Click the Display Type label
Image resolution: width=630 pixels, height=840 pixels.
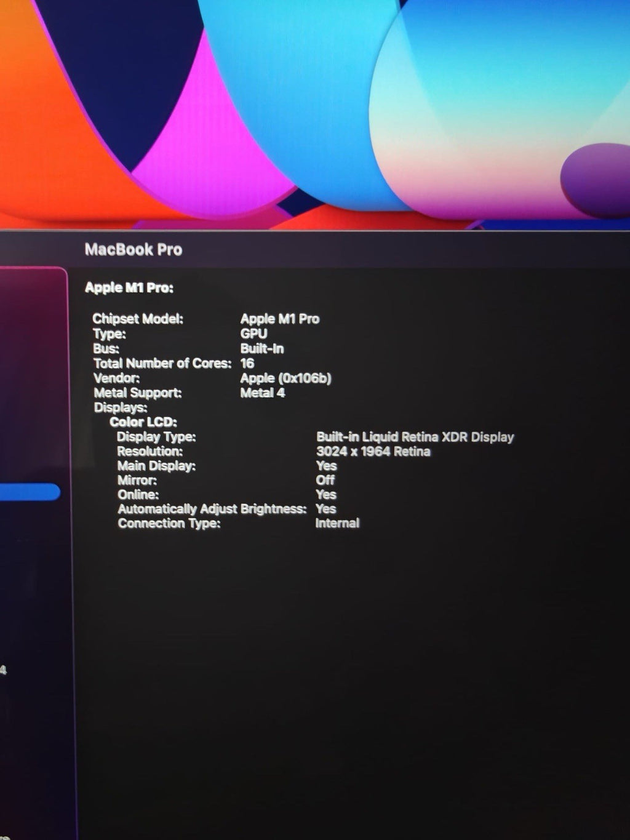pyautogui.click(x=156, y=437)
